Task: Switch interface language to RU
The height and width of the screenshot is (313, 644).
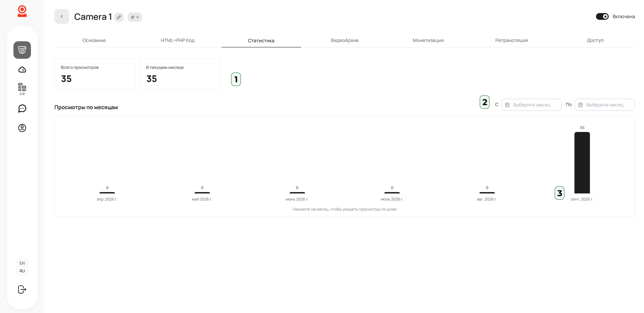Action: [x=22, y=271]
